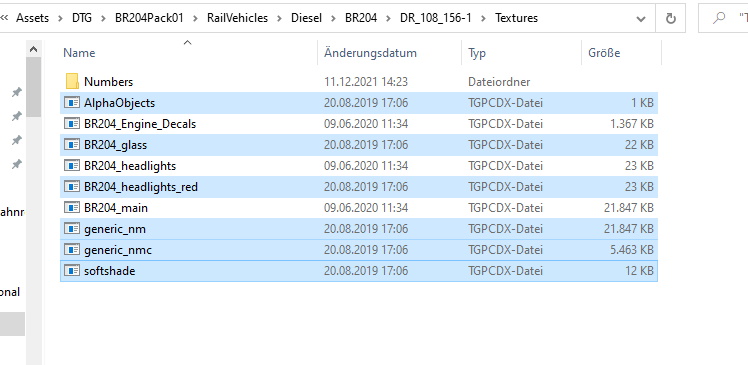
Task: Open address bar history dropdown arrow
Action: [641, 19]
